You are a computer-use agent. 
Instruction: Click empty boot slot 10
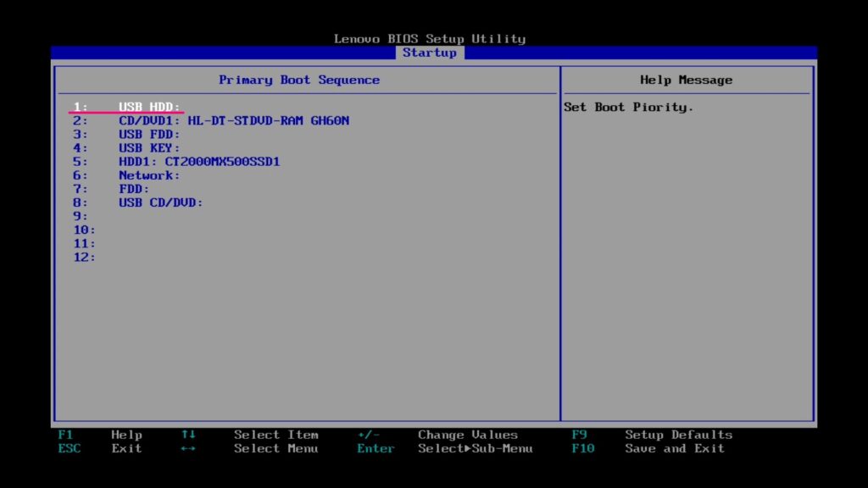(x=84, y=230)
